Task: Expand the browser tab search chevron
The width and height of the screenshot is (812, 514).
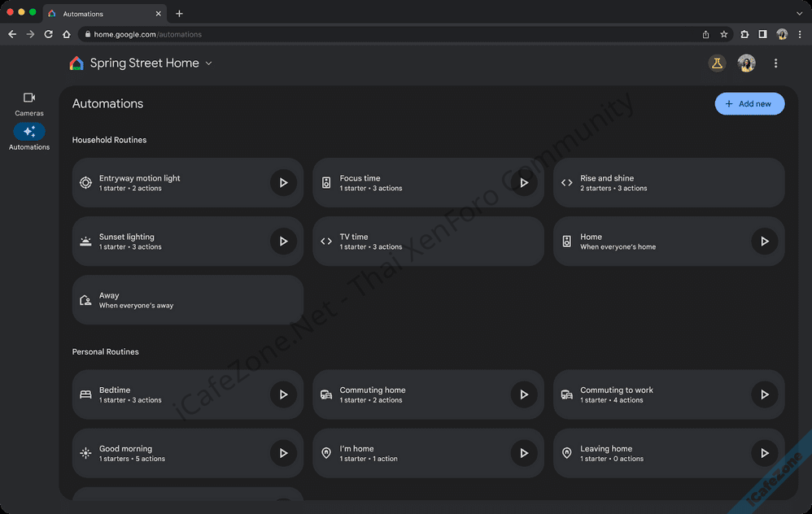Action: (x=799, y=13)
